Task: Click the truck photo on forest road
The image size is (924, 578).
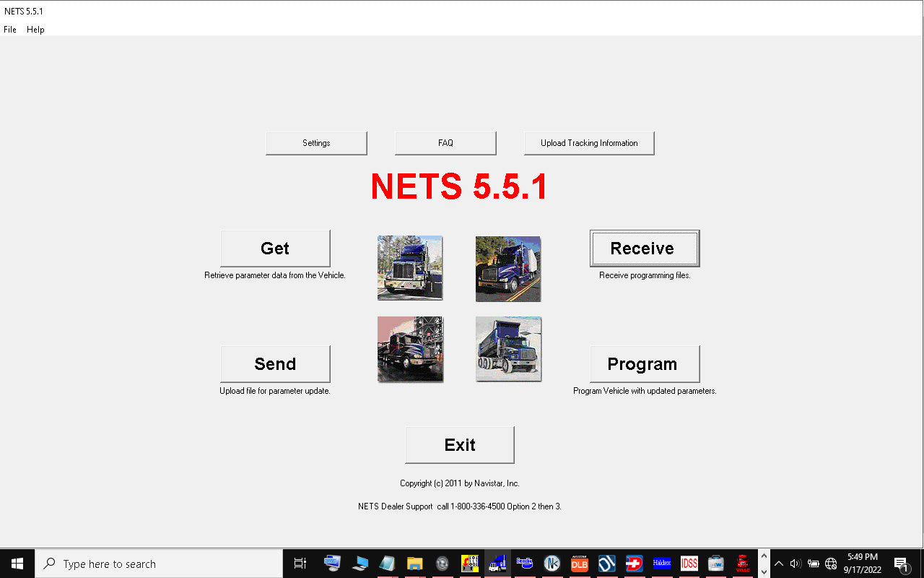Action: pyautogui.click(x=410, y=268)
